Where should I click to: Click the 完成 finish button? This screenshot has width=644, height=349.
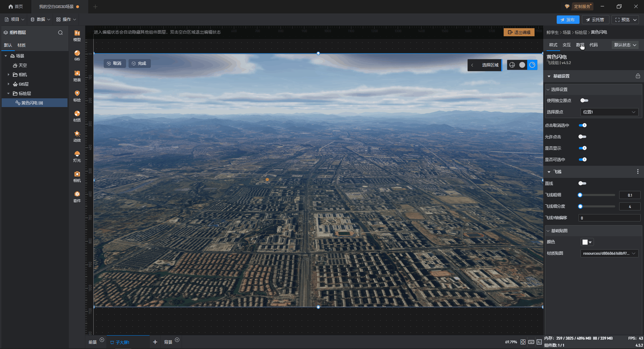point(139,63)
